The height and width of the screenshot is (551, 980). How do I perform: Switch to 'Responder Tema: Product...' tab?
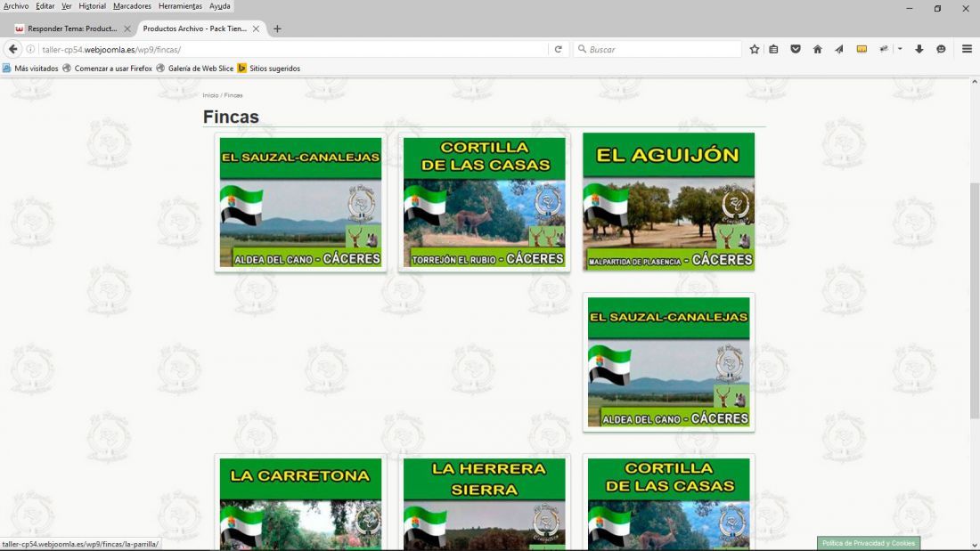click(x=72, y=28)
